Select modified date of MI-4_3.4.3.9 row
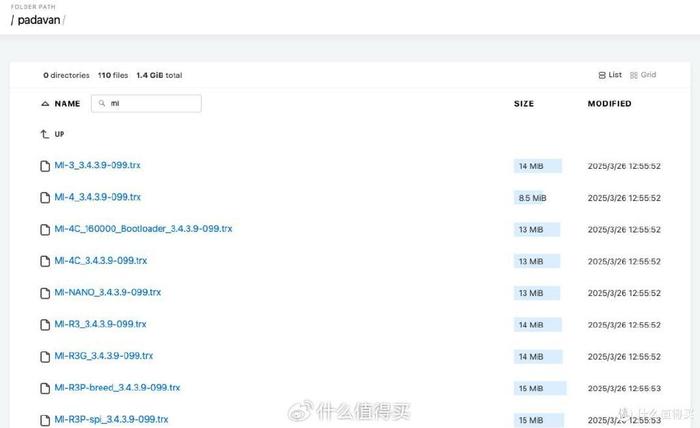Screen dimensions: 700x428 [624, 198]
